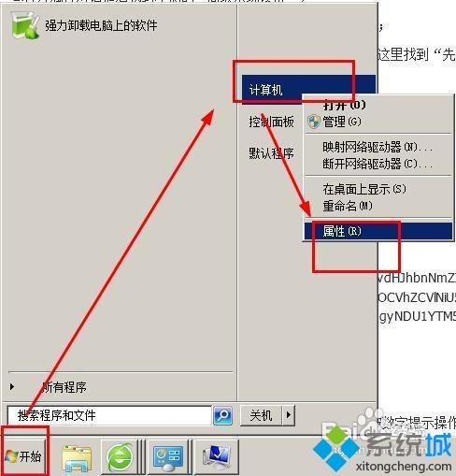The height and width of the screenshot is (476, 456).
Task: Click the 关机 button
Action: 261,415
